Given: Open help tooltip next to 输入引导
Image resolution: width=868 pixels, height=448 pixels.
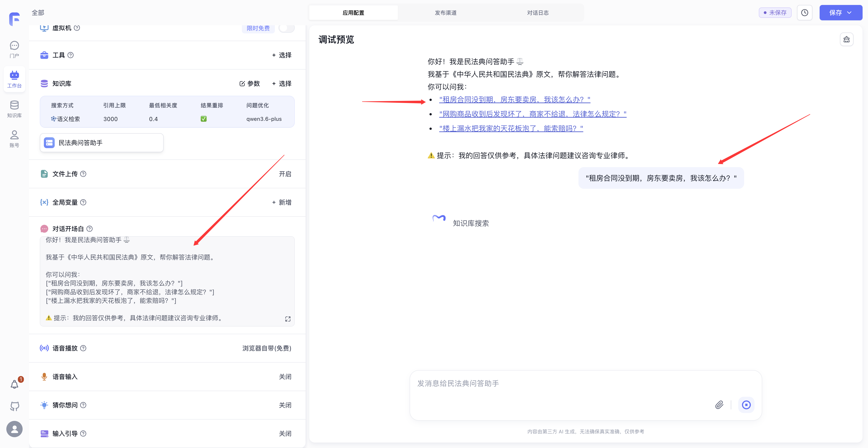Looking at the screenshot, I should point(83,434).
